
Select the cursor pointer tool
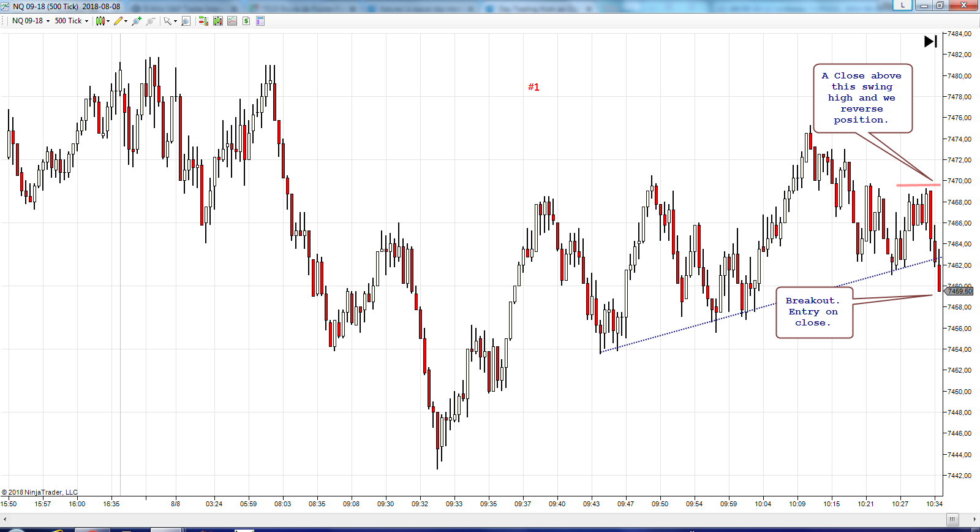(x=167, y=21)
